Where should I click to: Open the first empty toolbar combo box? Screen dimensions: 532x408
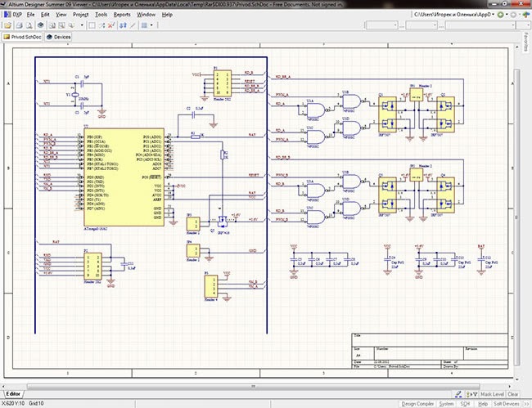[381, 25]
